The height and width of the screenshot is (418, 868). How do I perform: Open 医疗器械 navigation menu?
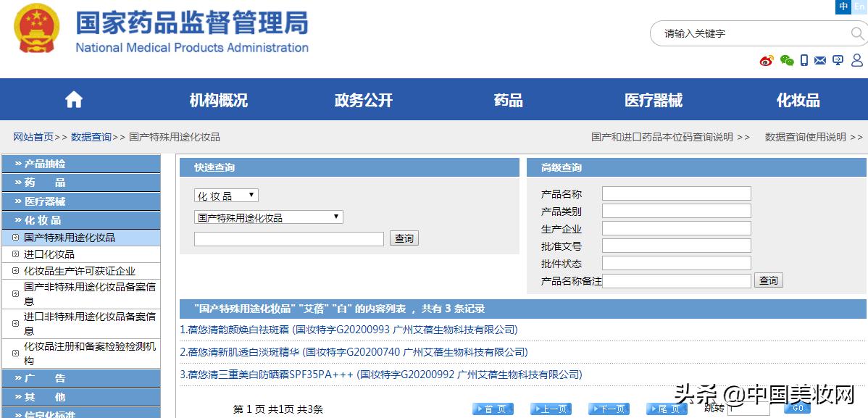(x=654, y=100)
